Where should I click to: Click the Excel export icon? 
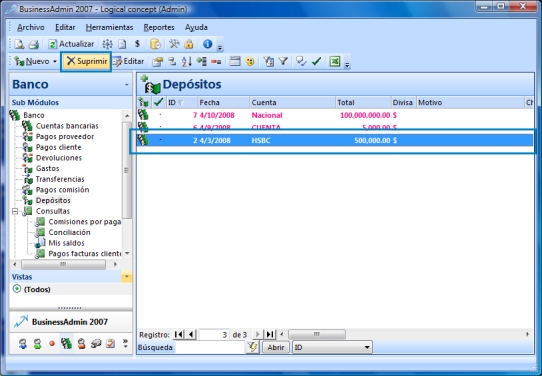pos(335,62)
